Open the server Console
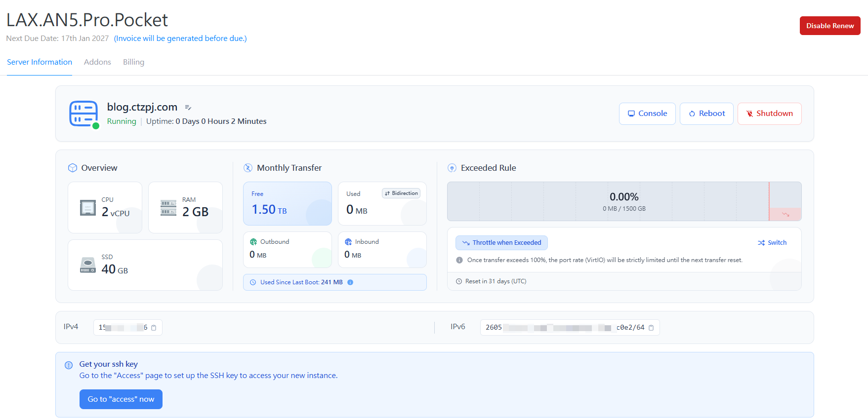The height and width of the screenshot is (419, 868). tap(647, 114)
